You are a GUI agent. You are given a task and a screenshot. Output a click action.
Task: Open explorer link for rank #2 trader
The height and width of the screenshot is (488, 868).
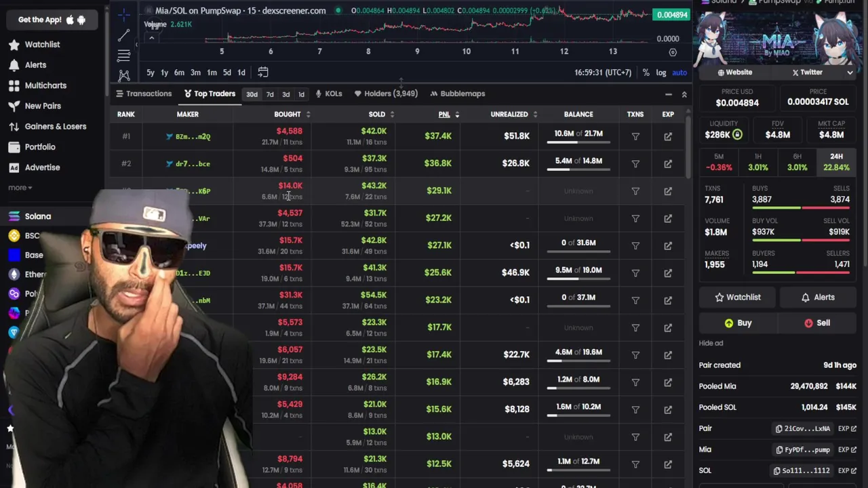[x=668, y=163]
